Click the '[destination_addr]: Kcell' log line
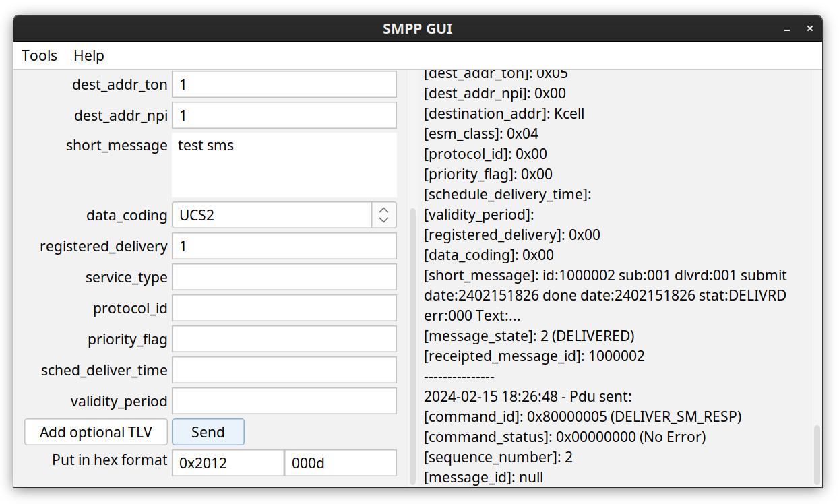Screen dimensions: 839x504 coord(504,113)
